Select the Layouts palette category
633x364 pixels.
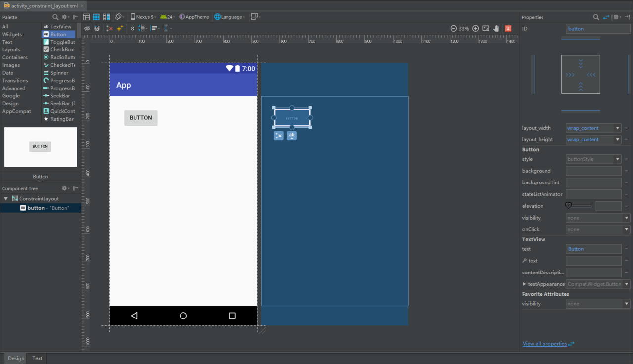pyautogui.click(x=11, y=50)
